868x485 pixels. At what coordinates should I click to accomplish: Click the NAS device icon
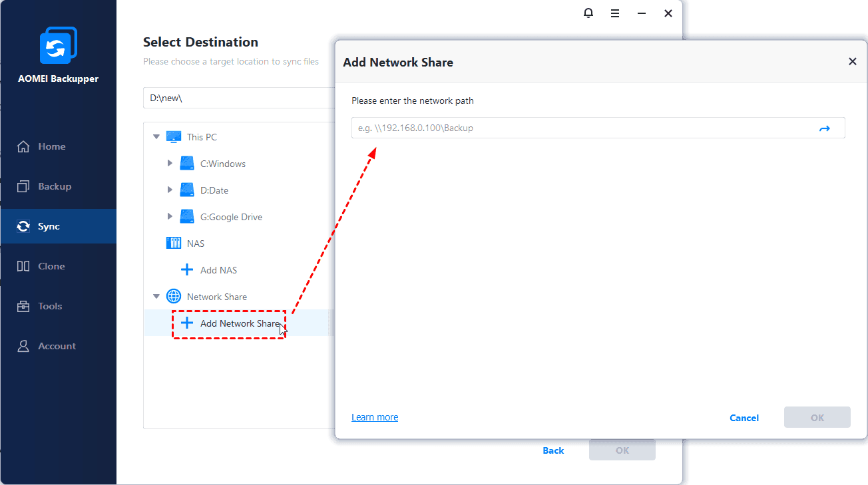point(174,243)
